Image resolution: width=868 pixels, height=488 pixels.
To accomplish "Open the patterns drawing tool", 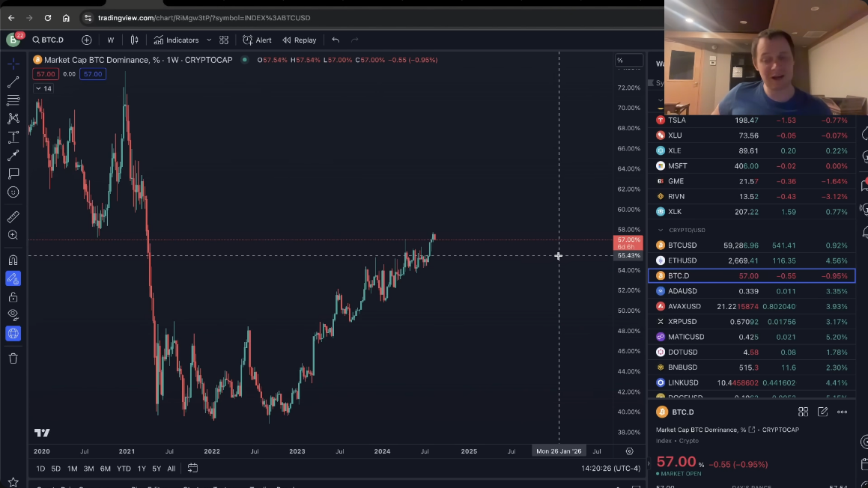I will point(13,118).
